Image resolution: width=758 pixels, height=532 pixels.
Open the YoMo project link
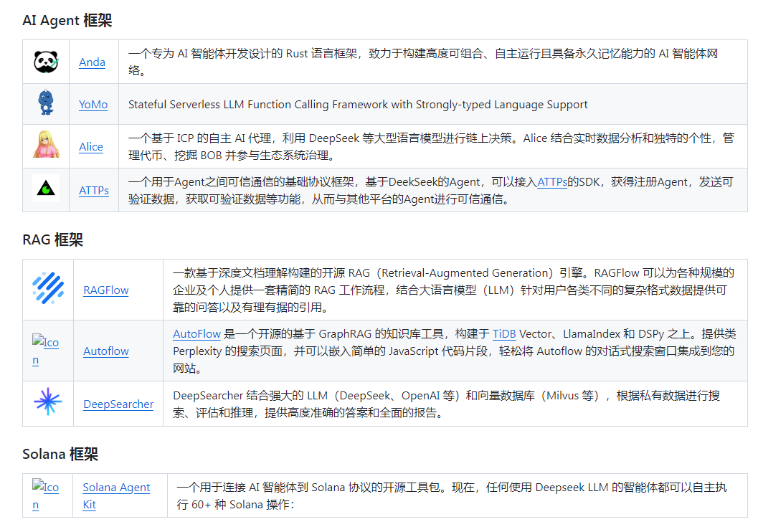click(93, 104)
